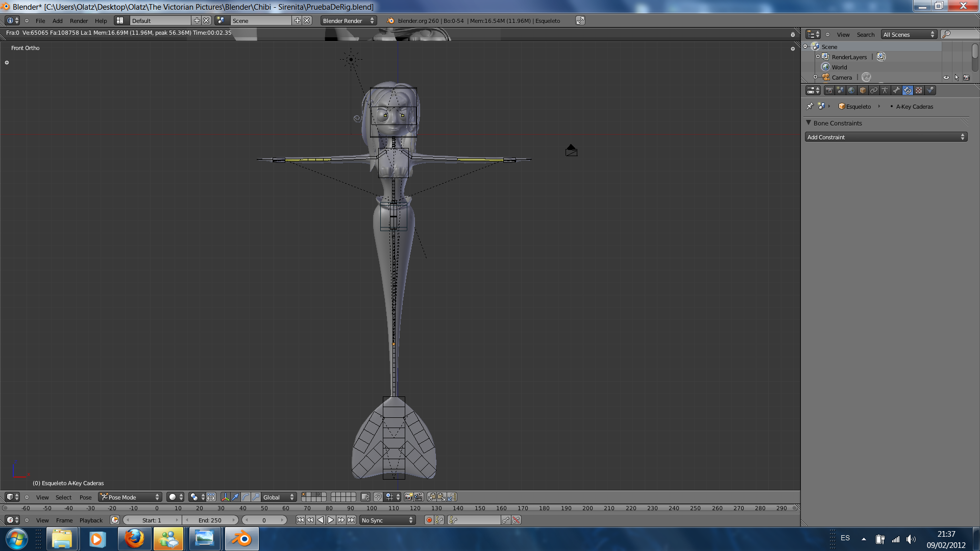Click the play animation button in the timeline
980x551 pixels.
click(331, 520)
